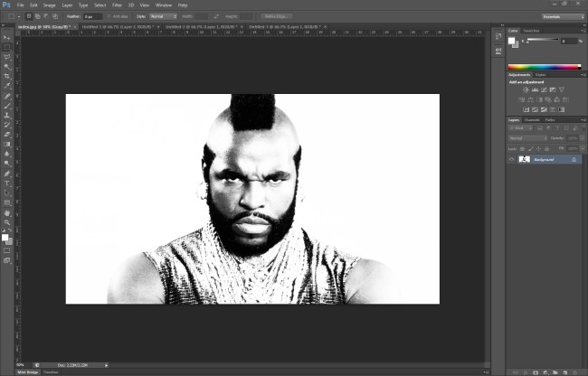Select the Horizontal Type tool

tap(7, 183)
